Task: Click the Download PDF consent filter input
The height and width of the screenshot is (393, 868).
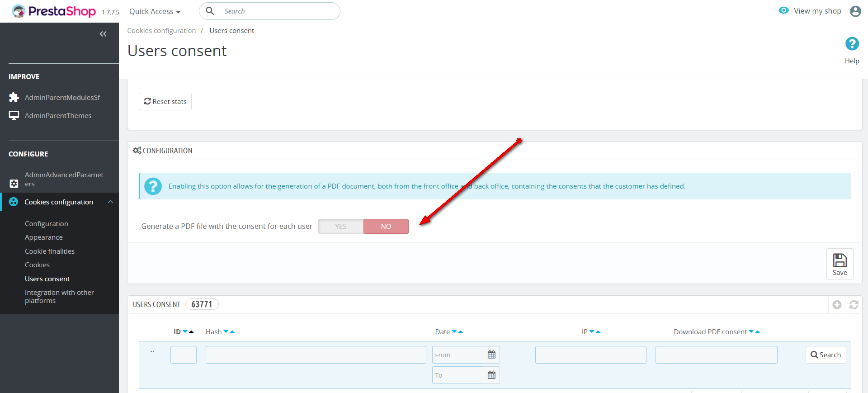Action: coord(717,355)
